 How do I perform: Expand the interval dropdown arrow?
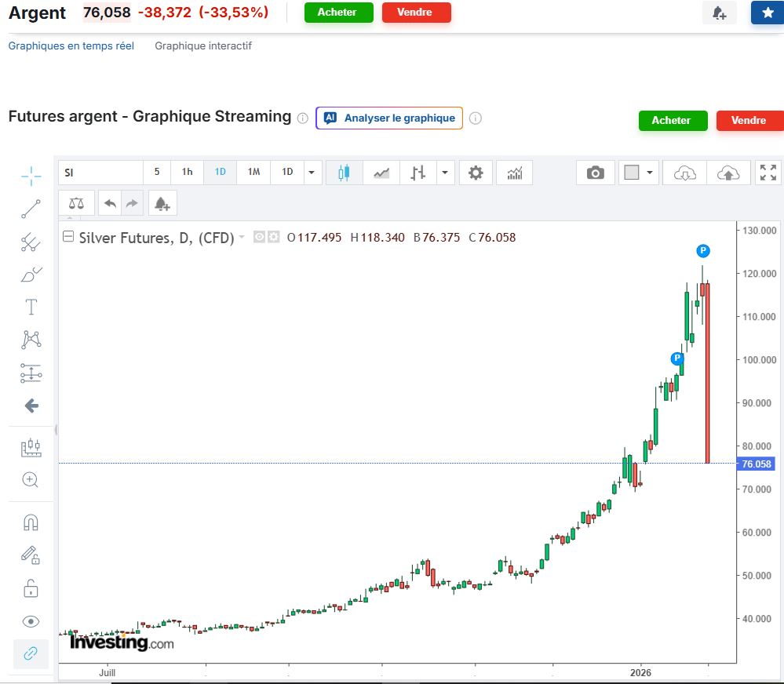312,173
